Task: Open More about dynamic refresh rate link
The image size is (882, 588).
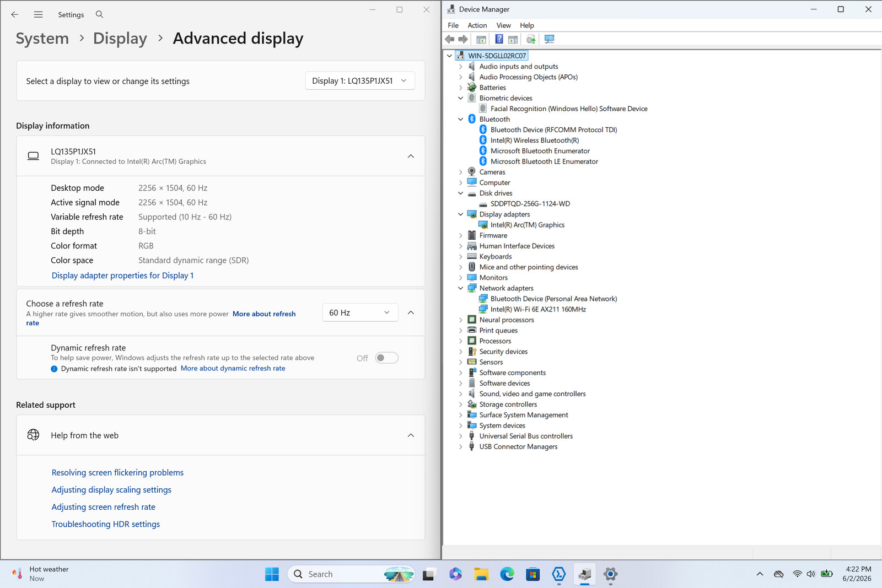Action: (233, 369)
